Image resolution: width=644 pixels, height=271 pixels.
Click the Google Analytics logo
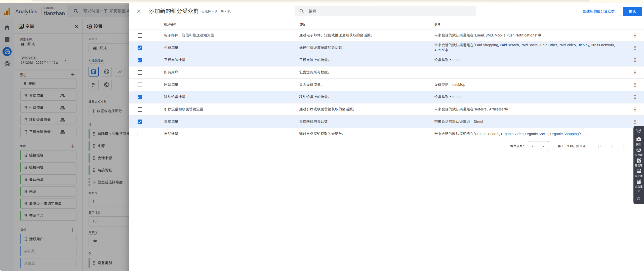point(7,11)
